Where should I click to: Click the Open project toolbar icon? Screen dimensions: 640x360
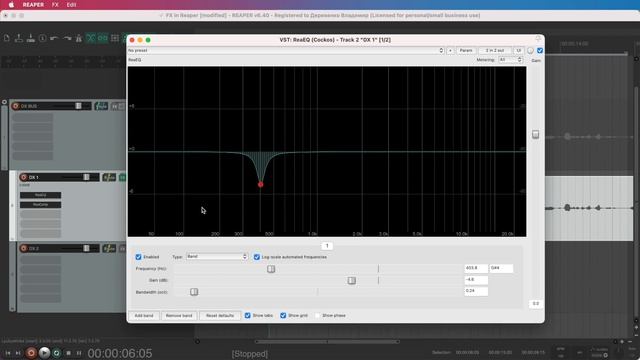coord(18,38)
